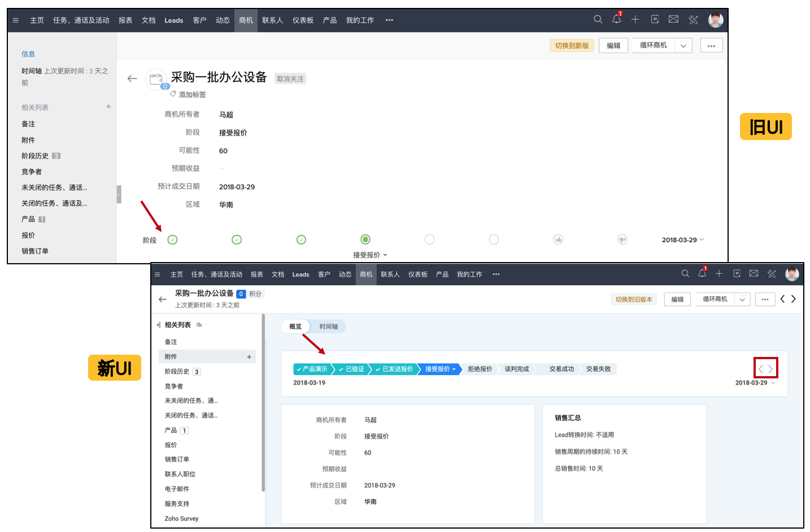Click the setup tools icon in the old UI header
Image resolution: width=810 pixels, height=532 pixels.
point(693,20)
